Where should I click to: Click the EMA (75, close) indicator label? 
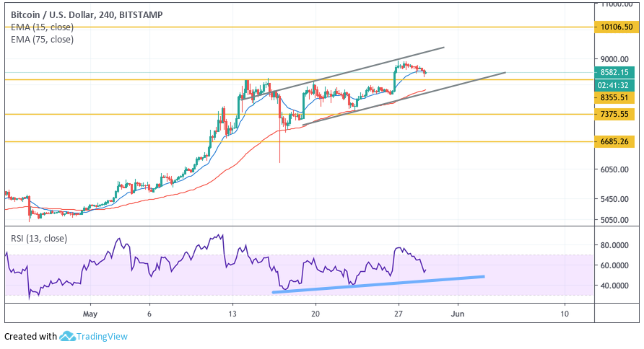coord(42,40)
